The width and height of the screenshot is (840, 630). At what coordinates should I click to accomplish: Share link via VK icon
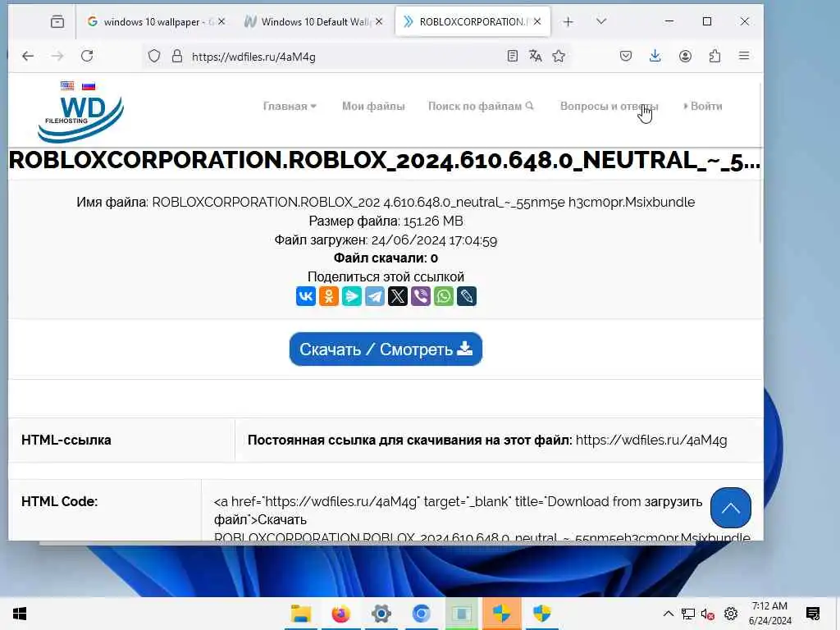pos(306,296)
